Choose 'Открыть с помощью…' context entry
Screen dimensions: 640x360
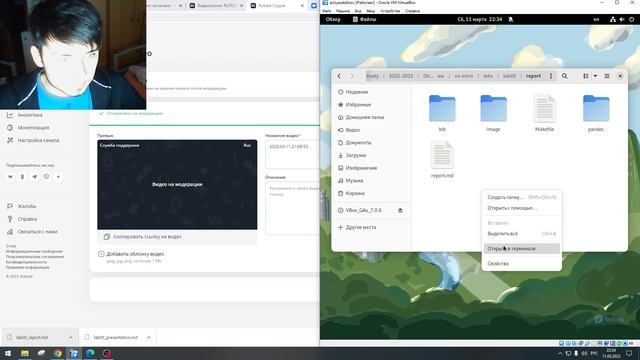522,208
